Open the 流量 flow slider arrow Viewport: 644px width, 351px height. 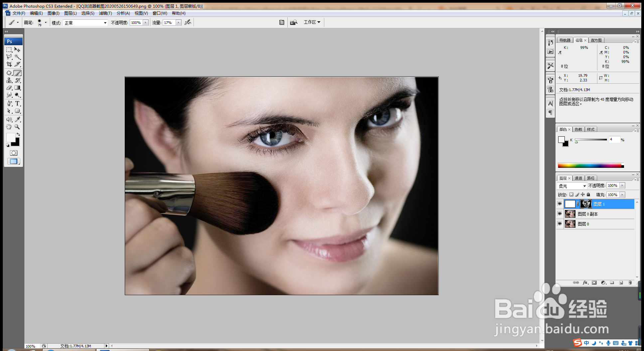[x=179, y=23]
